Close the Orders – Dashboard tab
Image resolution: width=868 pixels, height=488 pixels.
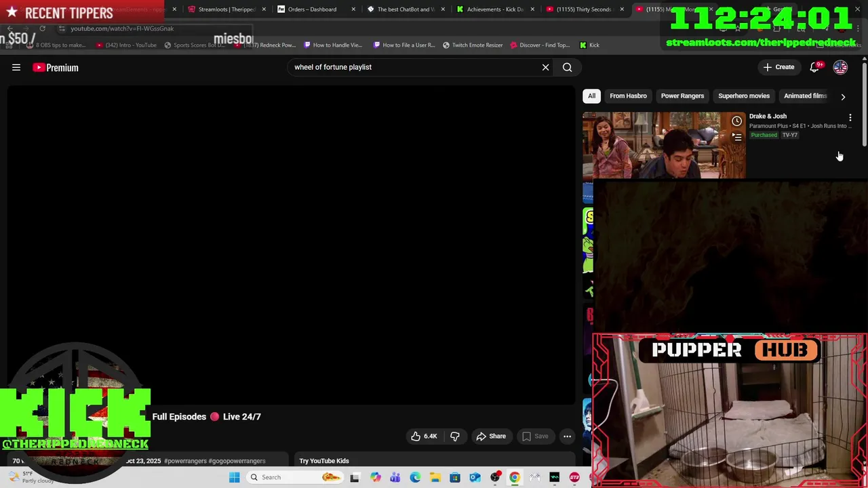(353, 9)
